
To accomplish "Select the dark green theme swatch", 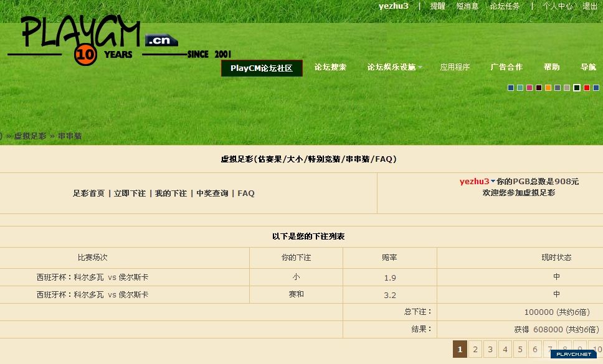I will click(577, 88).
